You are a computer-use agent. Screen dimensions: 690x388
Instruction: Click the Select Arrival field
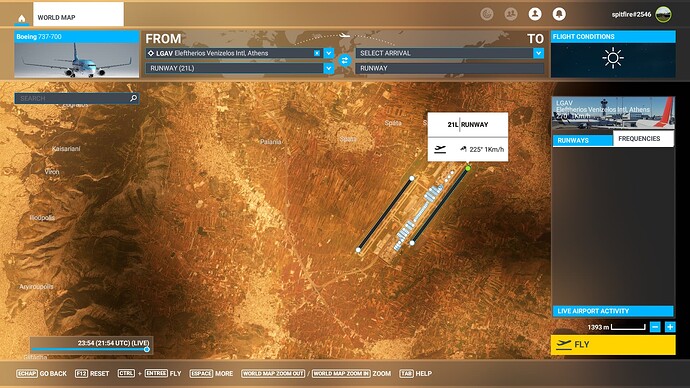[x=444, y=53]
